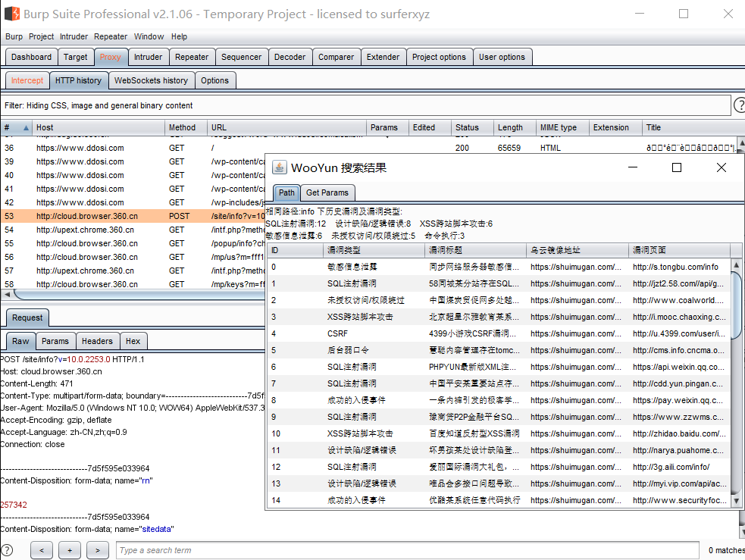745x560 pixels.
Task: Click the '+' search options button
Action: point(70,550)
